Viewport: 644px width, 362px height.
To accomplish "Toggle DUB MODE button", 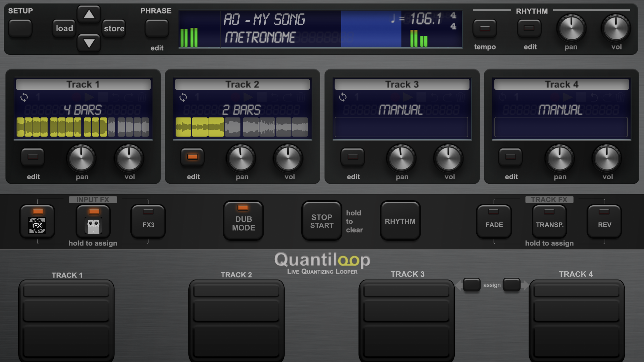I will click(243, 221).
